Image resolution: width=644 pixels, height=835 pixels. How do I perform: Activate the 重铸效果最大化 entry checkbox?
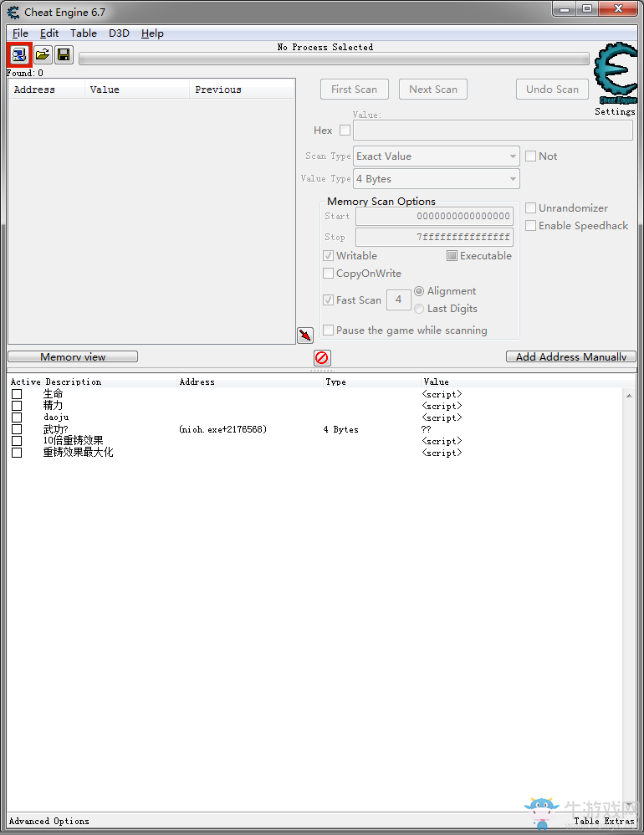pos(17,453)
